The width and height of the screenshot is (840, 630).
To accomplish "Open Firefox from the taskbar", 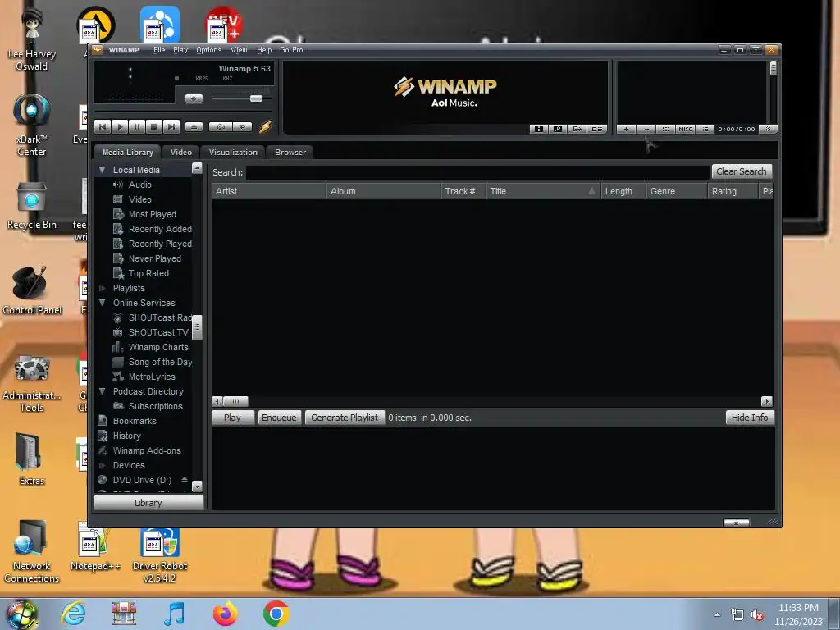I will click(x=226, y=614).
